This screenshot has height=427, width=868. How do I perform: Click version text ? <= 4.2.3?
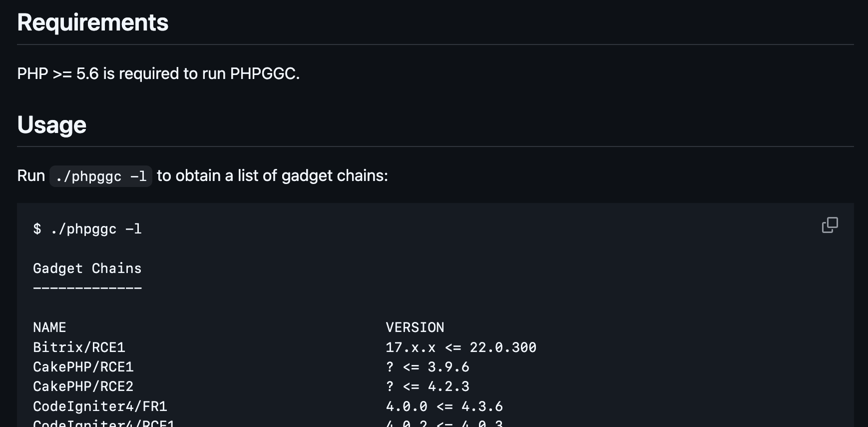coord(428,386)
